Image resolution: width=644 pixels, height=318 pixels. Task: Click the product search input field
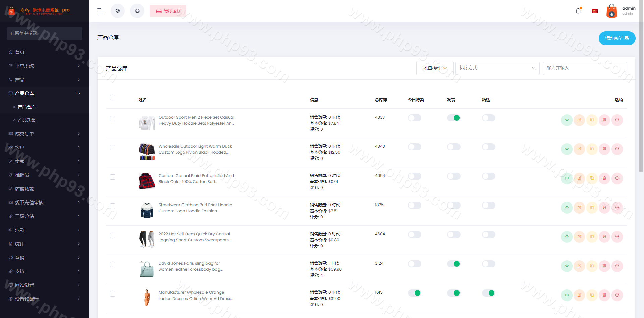coord(584,68)
